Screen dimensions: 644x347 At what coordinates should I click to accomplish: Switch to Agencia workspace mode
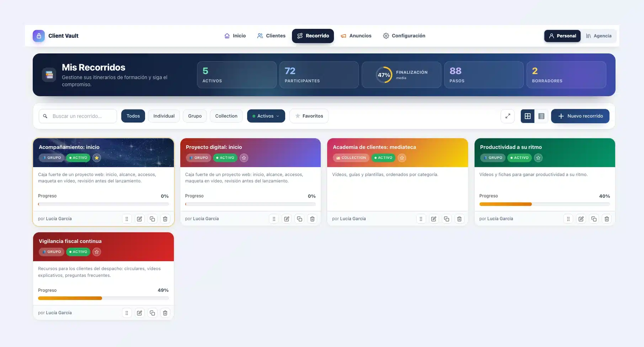[x=599, y=36]
